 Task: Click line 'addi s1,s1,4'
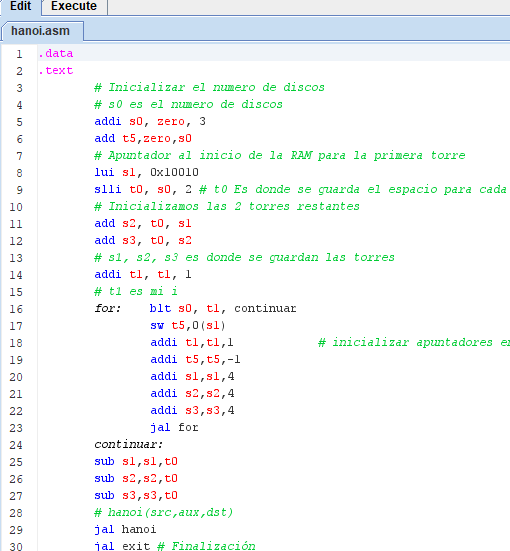click(192, 376)
